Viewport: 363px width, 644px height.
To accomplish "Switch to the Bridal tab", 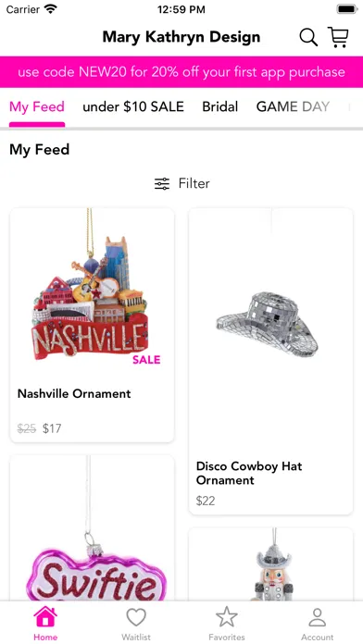I will point(220,106).
